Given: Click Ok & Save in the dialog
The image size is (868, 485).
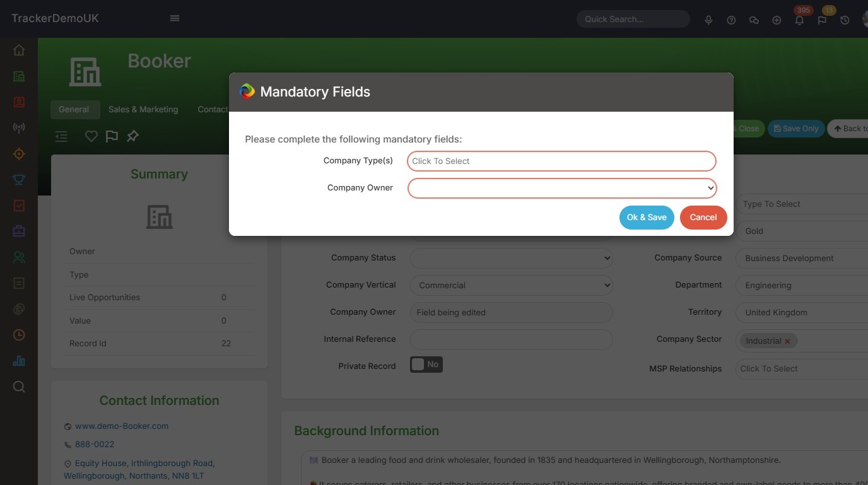Looking at the screenshot, I should pyautogui.click(x=647, y=218).
